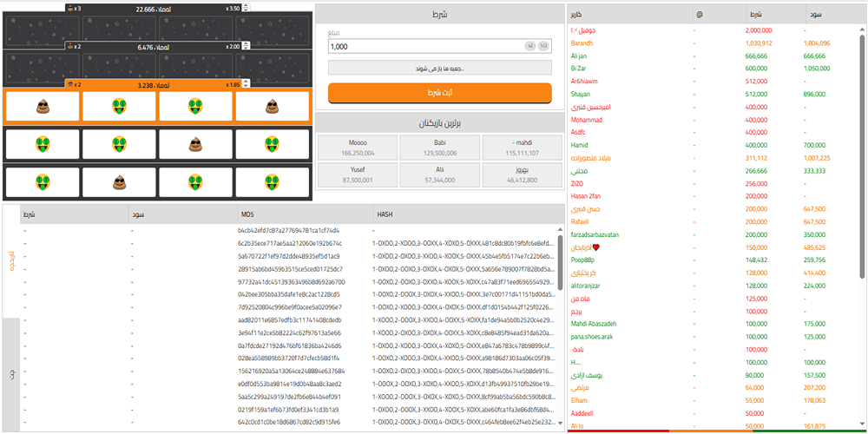This screenshot has height=434, width=868.
Task: Click user Elham in players list
Action: [x=578, y=400]
